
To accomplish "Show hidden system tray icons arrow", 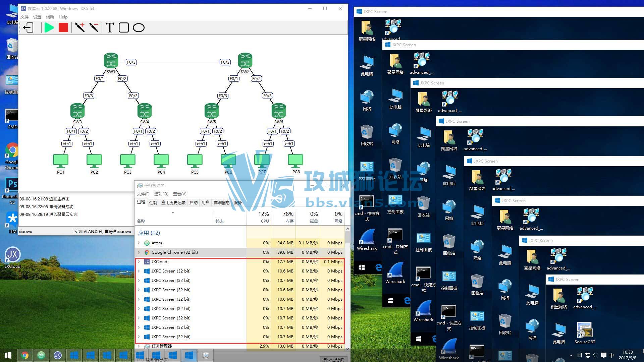I will click(x=571, y=355).
